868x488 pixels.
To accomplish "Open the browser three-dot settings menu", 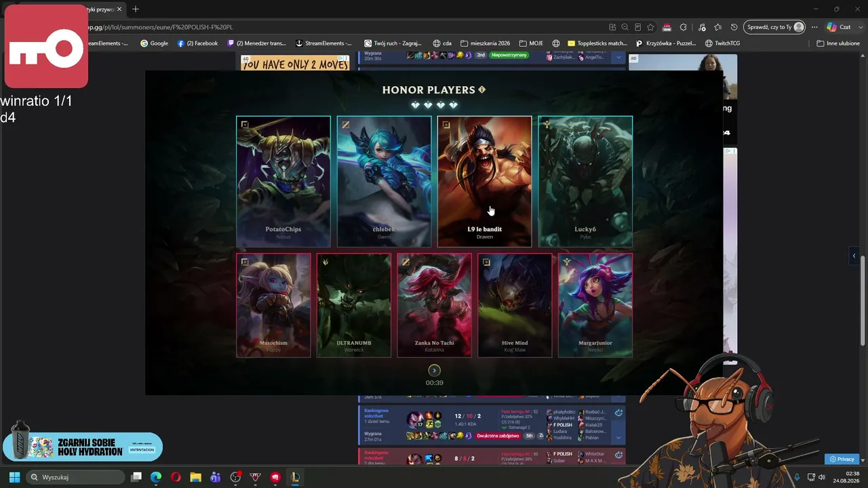I will pos(814,27).
